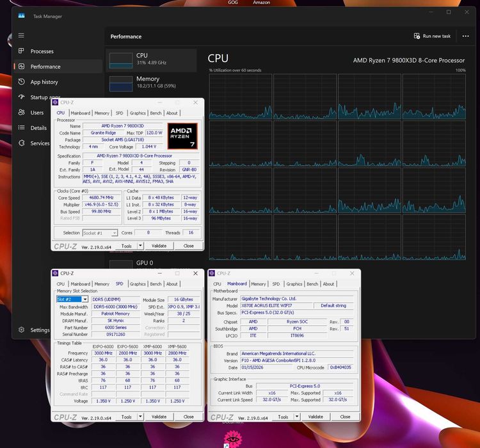
Task: Click the Close button in the top CPU-Z window
Action: [x=189, y=246]
